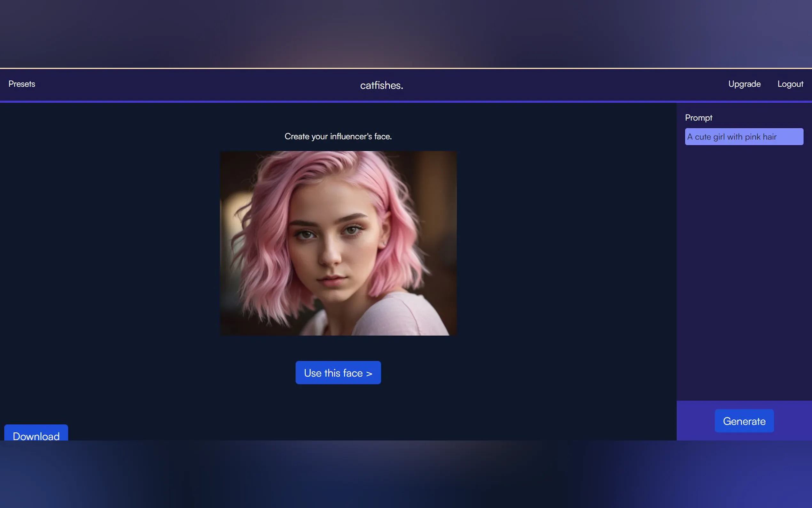The height and width of the screenshot is (508, 812).
Task: Start generation via the blue Generate button
Action: 744,421
